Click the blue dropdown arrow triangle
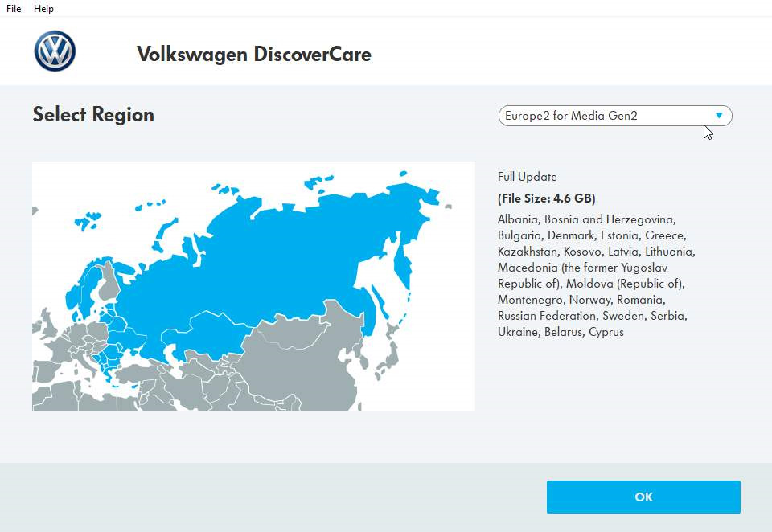The height and width of the screenshot is (532, 772). click(719, 116)
